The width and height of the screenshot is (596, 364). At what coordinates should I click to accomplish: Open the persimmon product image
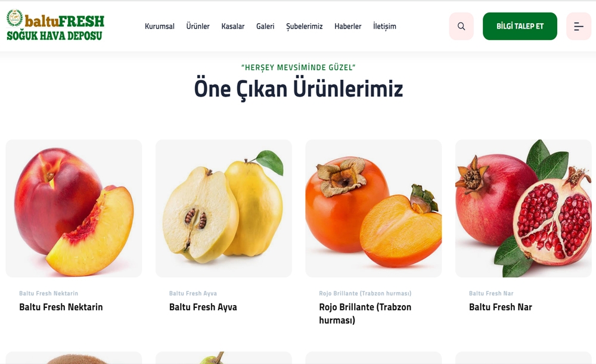(x=374, y=209)
